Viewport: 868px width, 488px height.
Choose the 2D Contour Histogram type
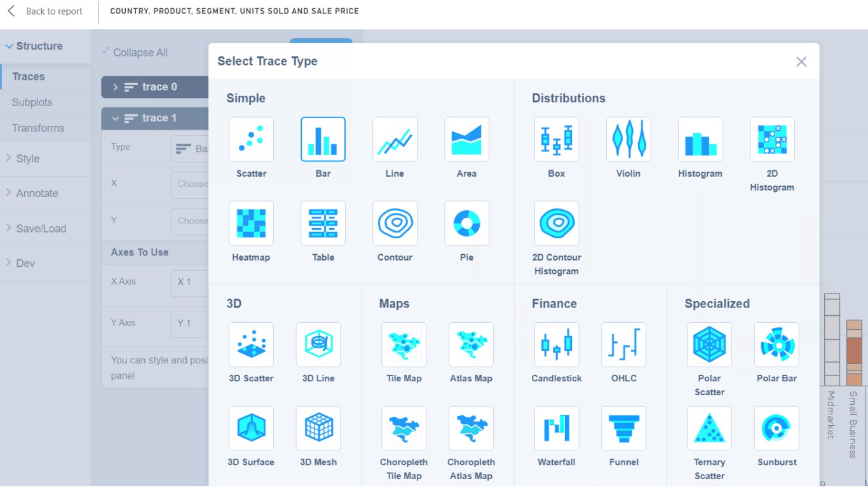click(x=557, y=223)
